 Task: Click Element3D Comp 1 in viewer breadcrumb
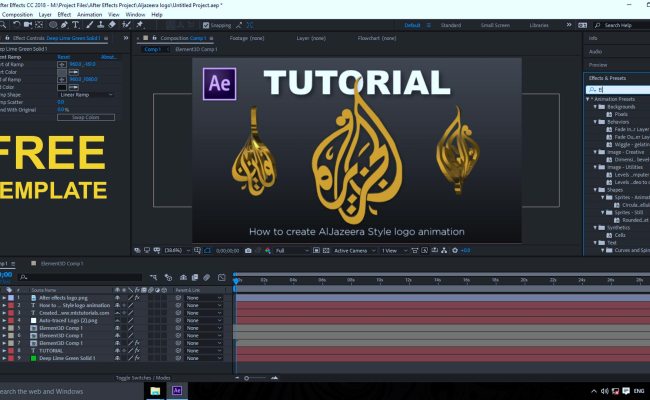[196, 49]
